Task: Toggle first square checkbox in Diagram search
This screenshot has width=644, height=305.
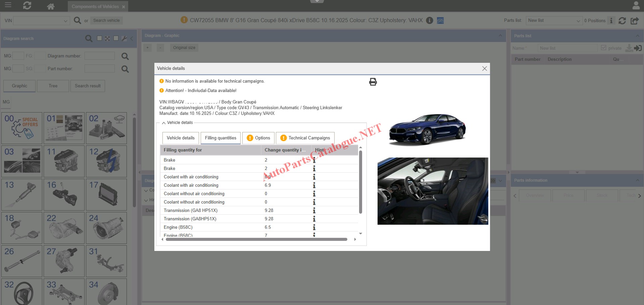Action: tap(99, 38)
